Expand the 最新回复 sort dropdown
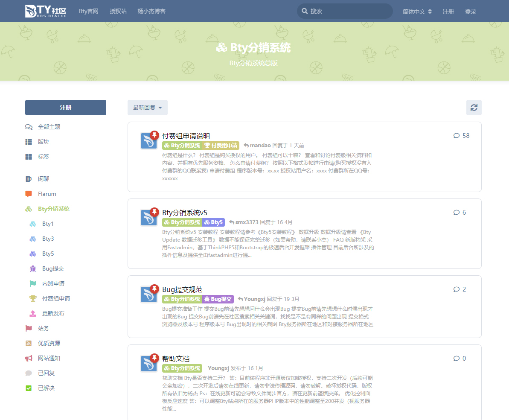Image resolution: width=509 pixels, height=420 pixels. pos(147,108)
